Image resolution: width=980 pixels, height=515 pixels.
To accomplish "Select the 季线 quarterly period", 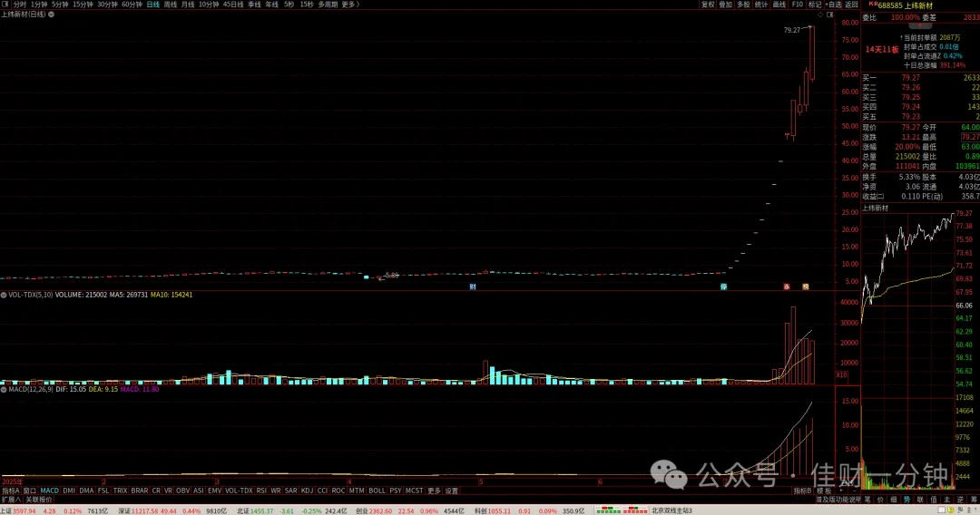I will (x=254, y=5).
